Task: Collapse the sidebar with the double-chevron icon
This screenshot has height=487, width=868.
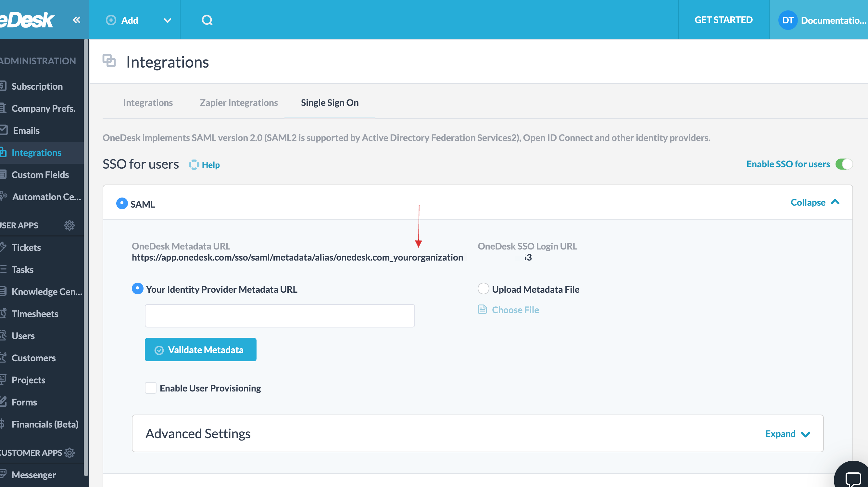Action: pos(77,20)
